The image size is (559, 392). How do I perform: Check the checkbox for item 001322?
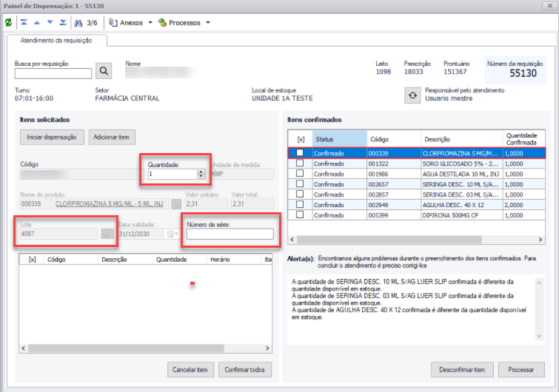tap(300, 163)
